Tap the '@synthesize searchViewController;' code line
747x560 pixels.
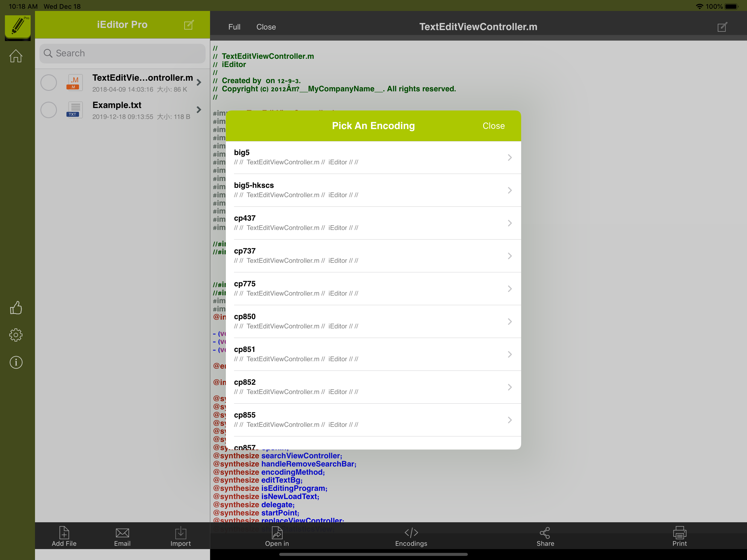click(278, 456)
